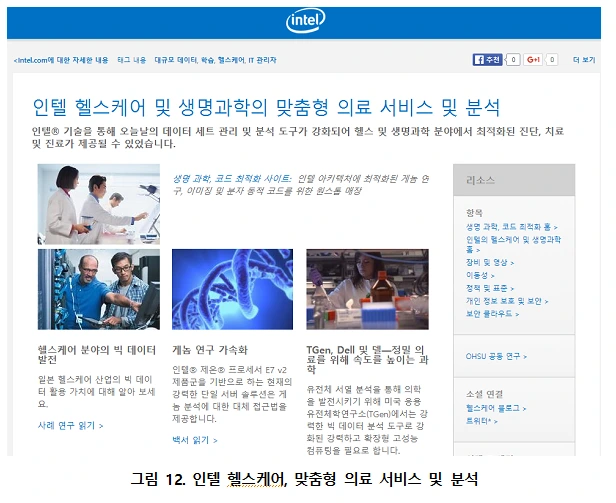Image resolution: width=616 pixels, height=503 pixels.
Task: Open the 생명 과학, 코드 최적화 사이트 link
Action: 232,179
